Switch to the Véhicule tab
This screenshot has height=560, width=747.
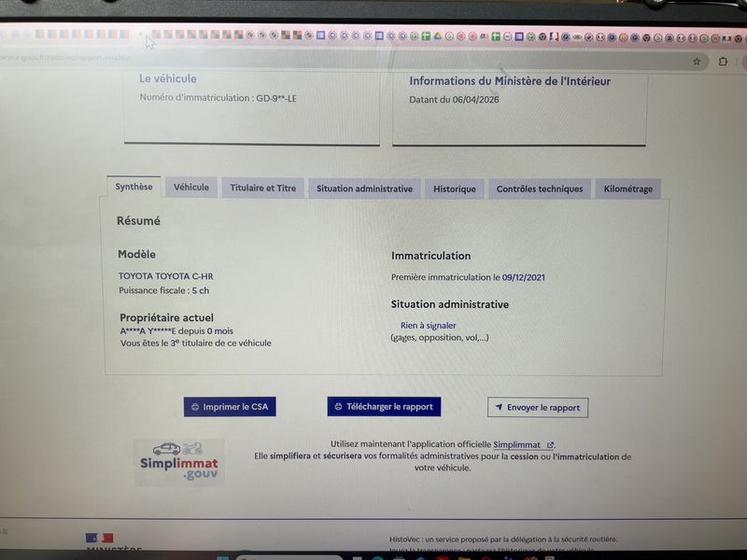point(191,188)
